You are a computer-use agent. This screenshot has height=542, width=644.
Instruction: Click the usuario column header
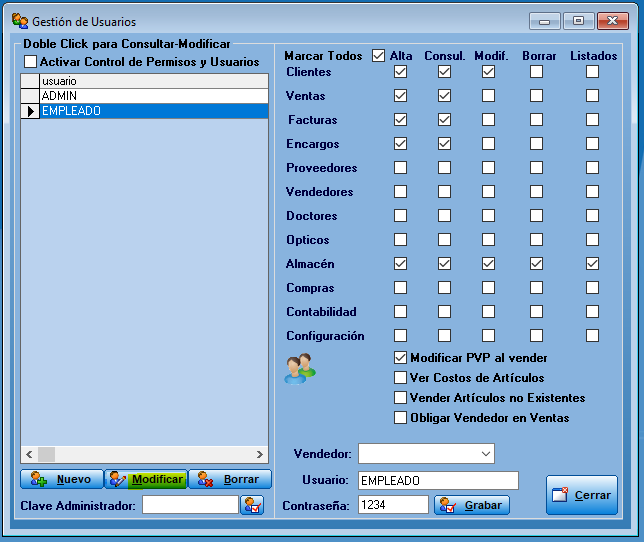(154, 81)
